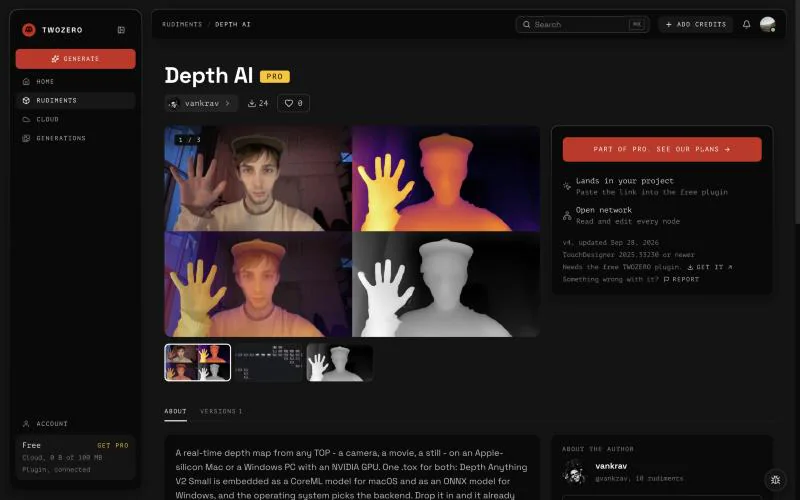Image resolution: width=800 pixels, height=500 pixels.
Task: Click the Add Credits button
Action: pos(695,24)
